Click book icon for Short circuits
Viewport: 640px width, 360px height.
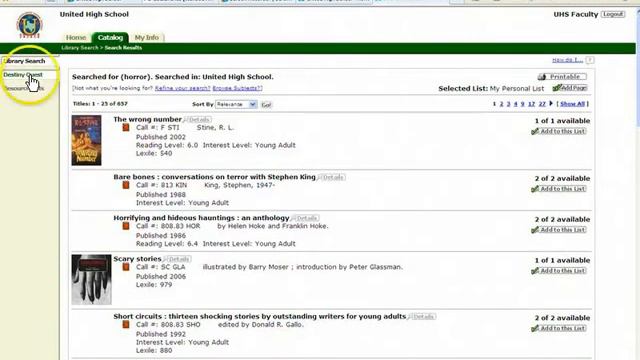pyautogui.click(x=126, y=324)
